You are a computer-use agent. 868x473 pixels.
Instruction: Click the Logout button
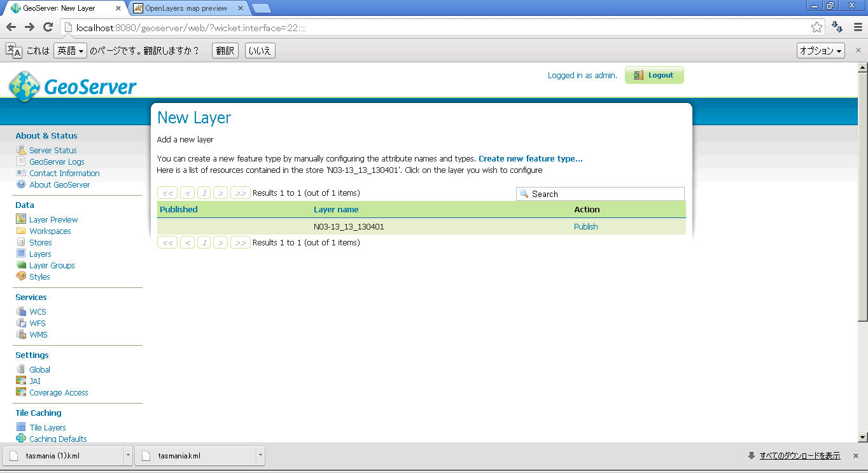(x=654, y=75)
